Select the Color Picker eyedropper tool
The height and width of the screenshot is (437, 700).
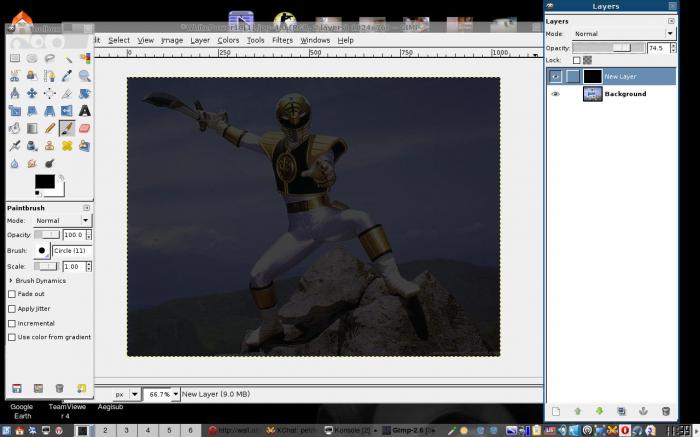point(67,75)
